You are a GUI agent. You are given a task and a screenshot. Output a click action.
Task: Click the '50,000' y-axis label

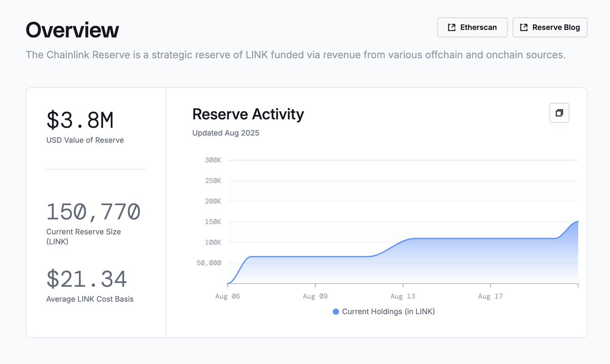pos(209,263)
